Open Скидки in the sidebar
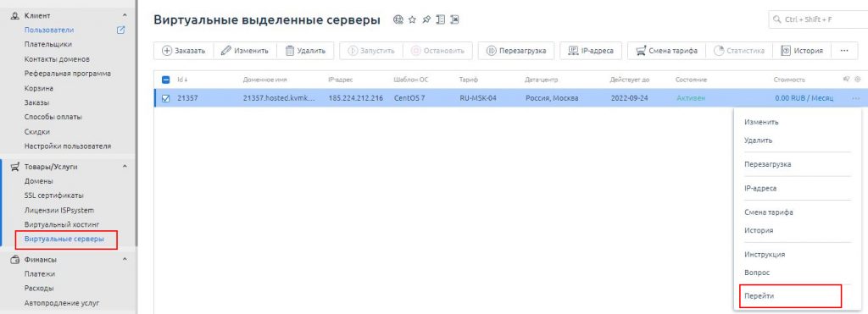 (x=36, y=131)
